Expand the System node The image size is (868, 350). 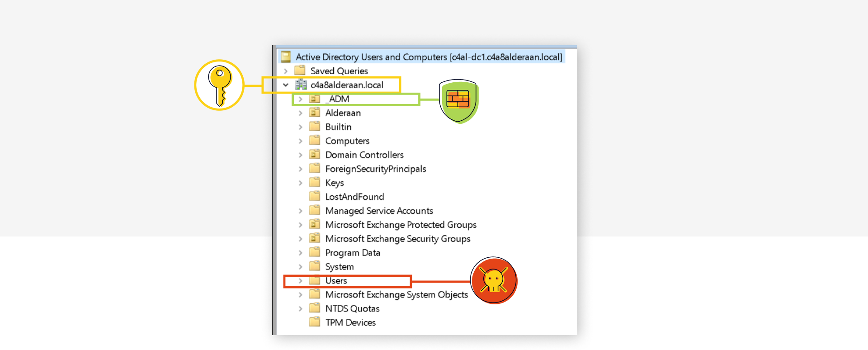coord(301,267)
